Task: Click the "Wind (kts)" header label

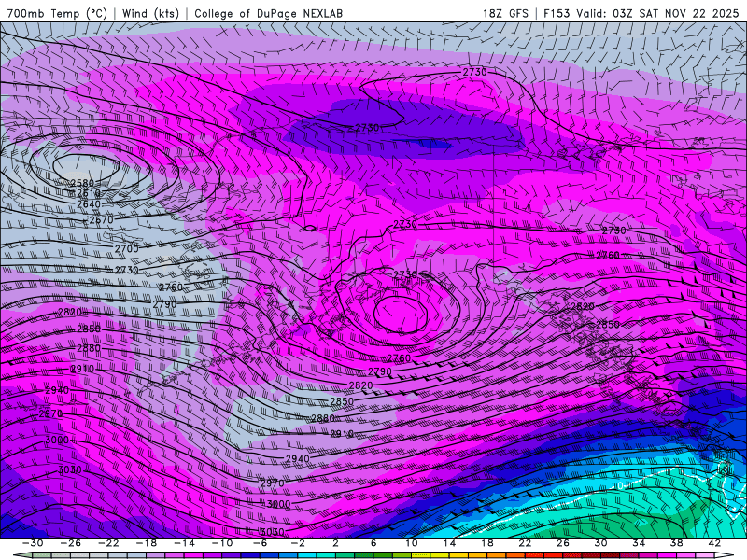Action: point(150,13)
